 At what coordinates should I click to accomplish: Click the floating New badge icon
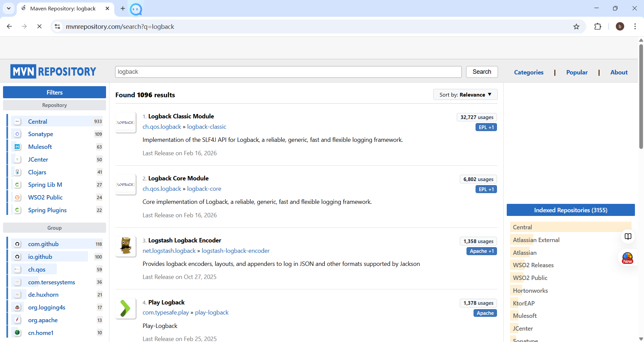(x=628, y=258)
